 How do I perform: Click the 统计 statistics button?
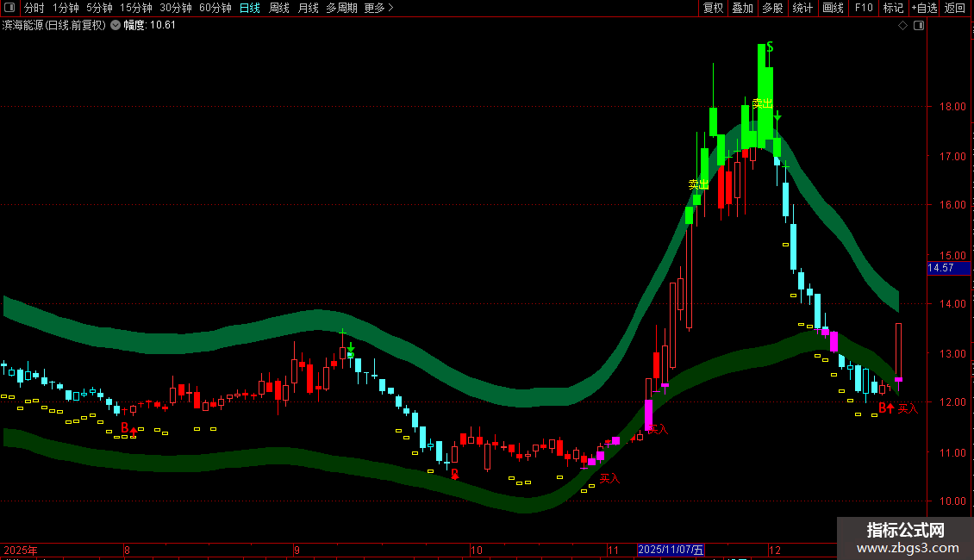pos(802,8)
